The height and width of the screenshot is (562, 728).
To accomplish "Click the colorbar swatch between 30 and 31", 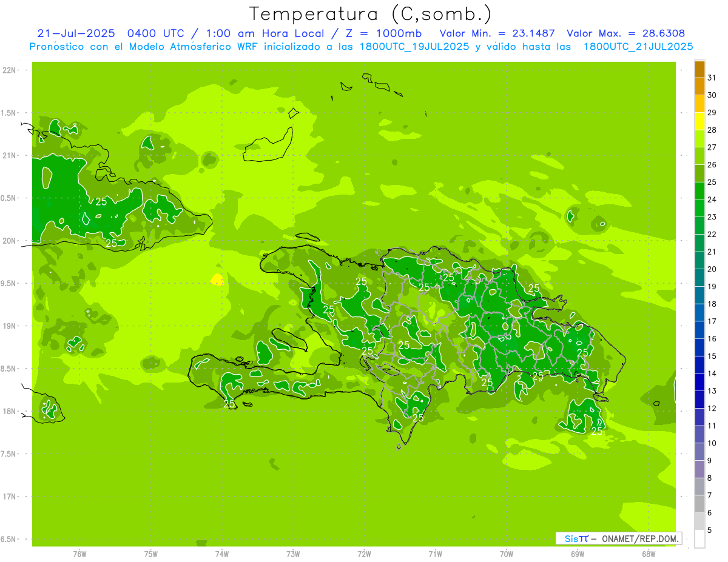I will pyautogui.click(x=699, y=87).
